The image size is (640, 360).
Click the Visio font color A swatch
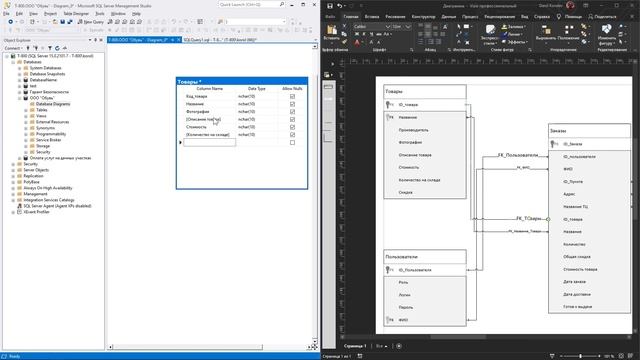(357, 42)
